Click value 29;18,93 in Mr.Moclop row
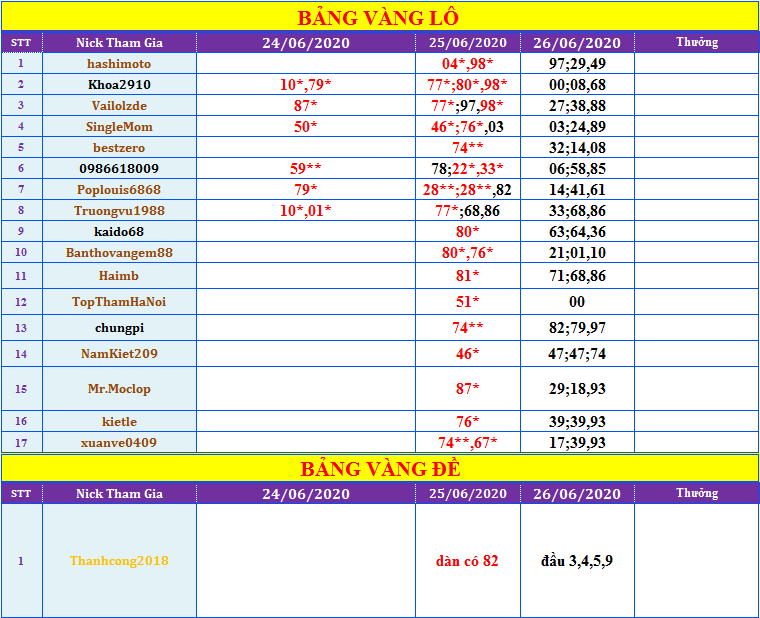The width and height of the screenshot is (760, 618). 577,389
